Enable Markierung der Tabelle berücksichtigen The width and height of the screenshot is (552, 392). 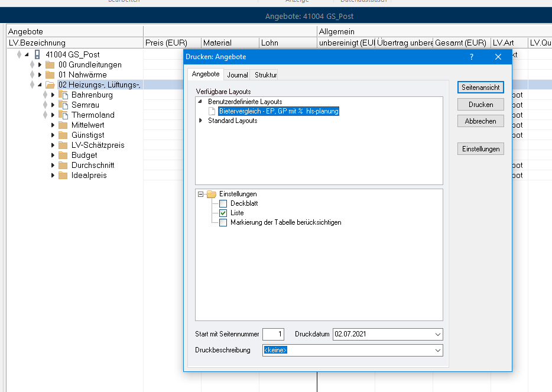click(x=223, y=223)
